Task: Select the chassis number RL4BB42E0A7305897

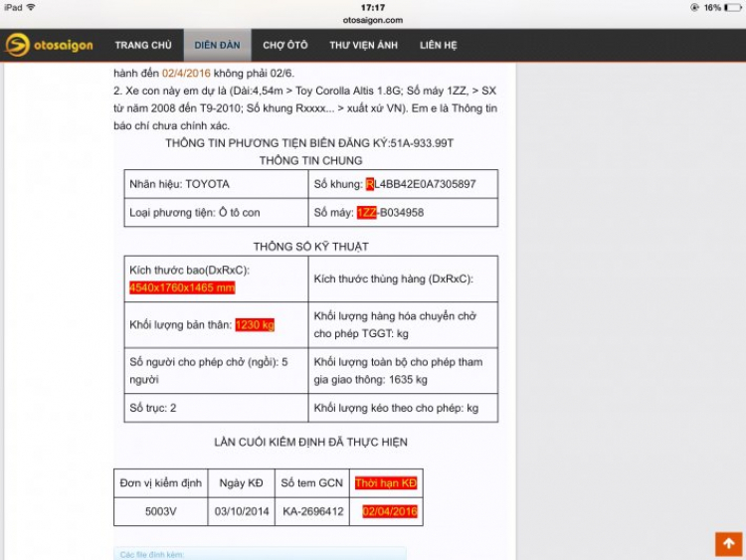Action: pos(421,184)
